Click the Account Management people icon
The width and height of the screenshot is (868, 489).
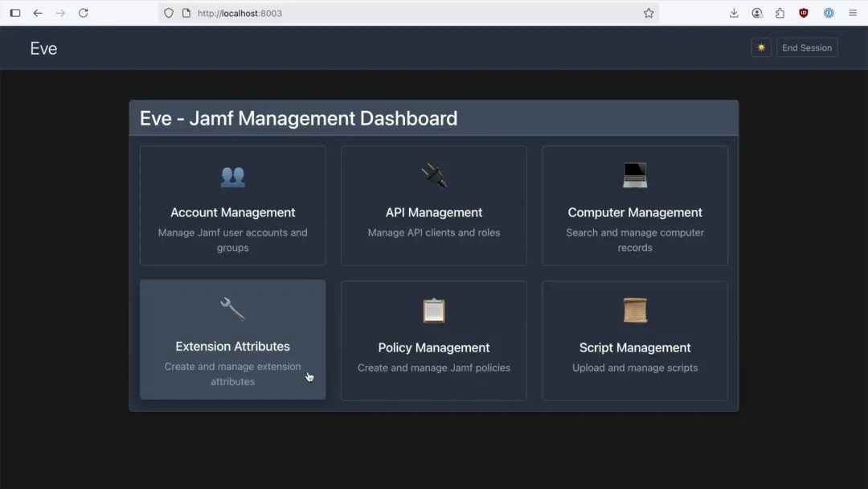coord(232,177)
